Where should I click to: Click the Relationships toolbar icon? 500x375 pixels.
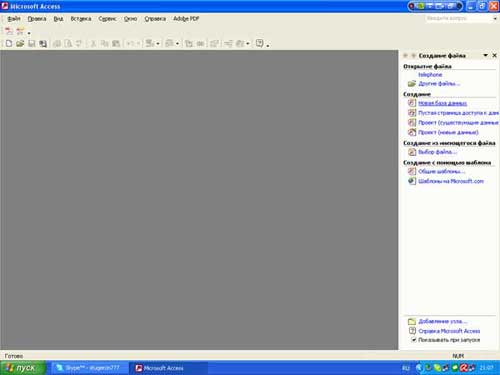229,43
